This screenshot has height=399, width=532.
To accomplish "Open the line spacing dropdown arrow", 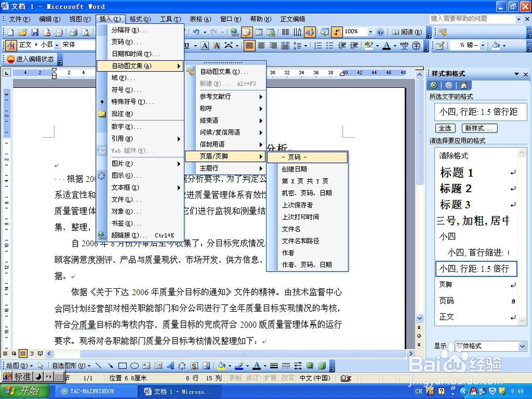I will [x=306, y=45].
